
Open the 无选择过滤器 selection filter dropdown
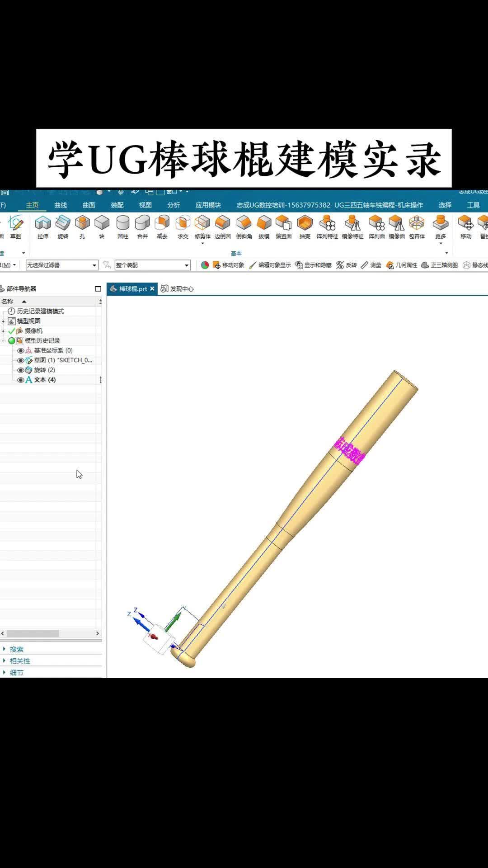[x=62, y=265]
